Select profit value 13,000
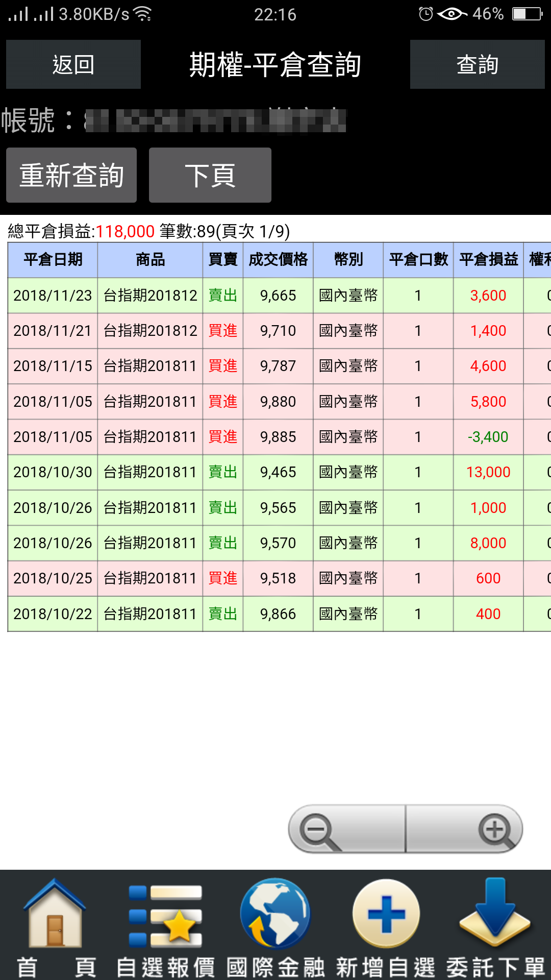Image resolution: width=551 pixels, height=980 pixels. [x=488, y=472]
